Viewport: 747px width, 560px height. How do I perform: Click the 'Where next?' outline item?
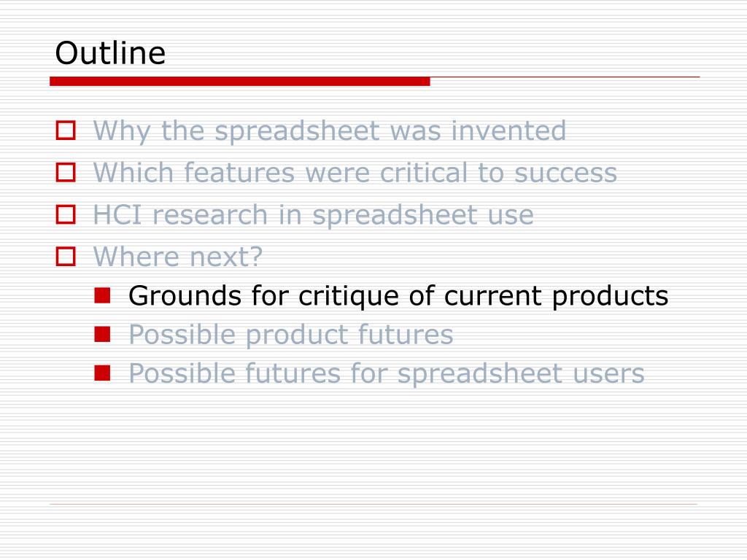pos(178,257)
